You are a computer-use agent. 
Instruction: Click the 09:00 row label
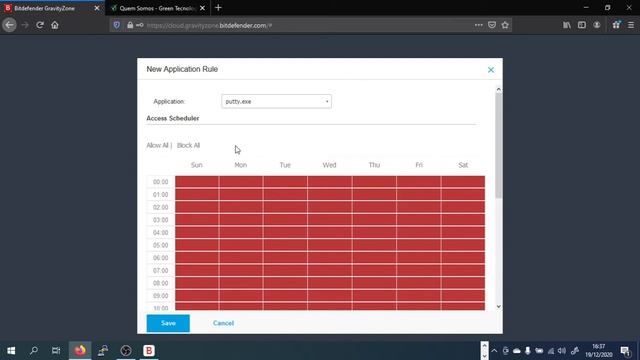(160, 296)
